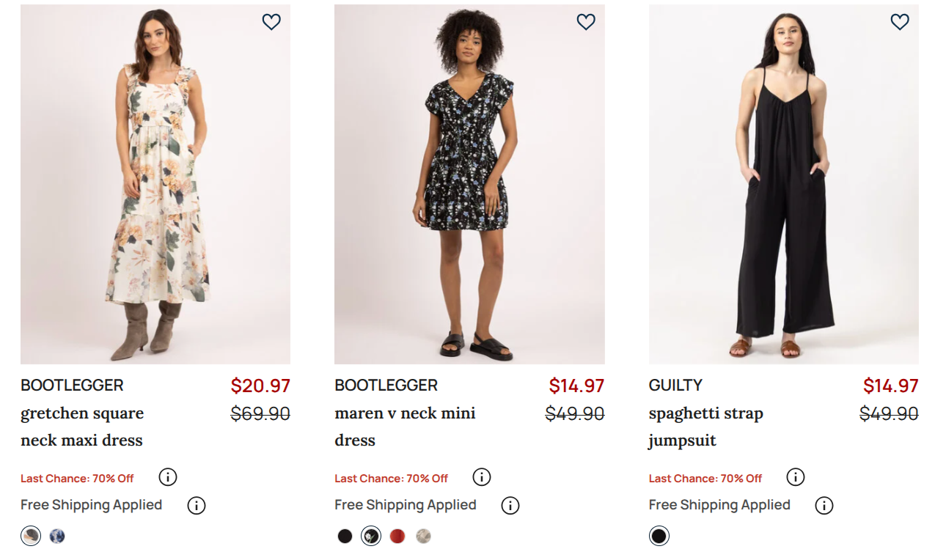
Task: Open the spaghetti strap jumpsuit product page
Action: 705,427
